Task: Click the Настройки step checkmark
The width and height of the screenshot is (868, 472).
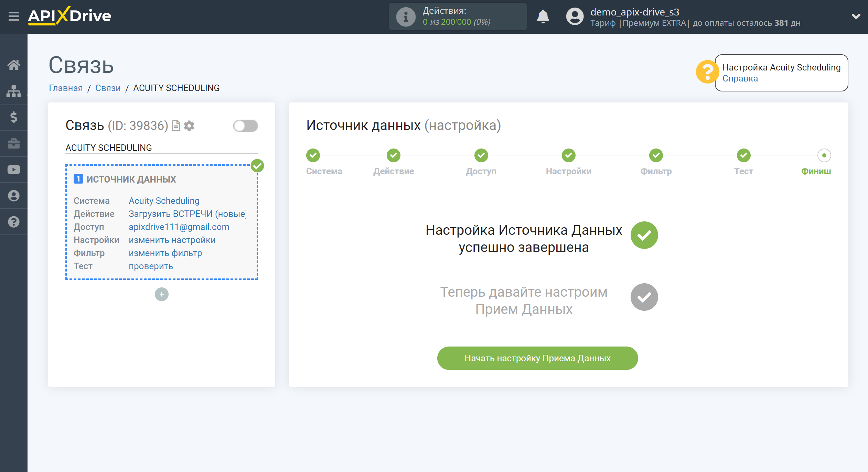Action: click(x=569, y=155)
